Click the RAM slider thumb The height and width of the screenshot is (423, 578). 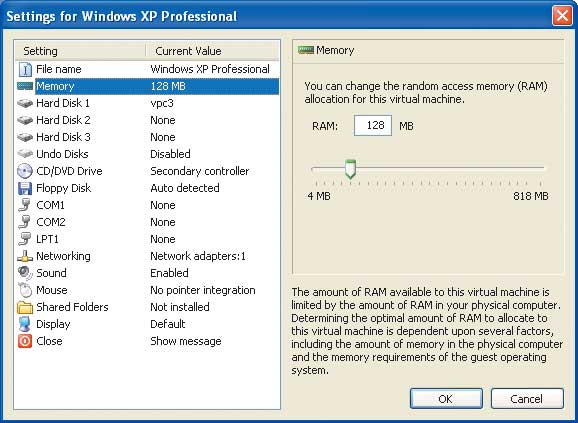pos(351,169)
